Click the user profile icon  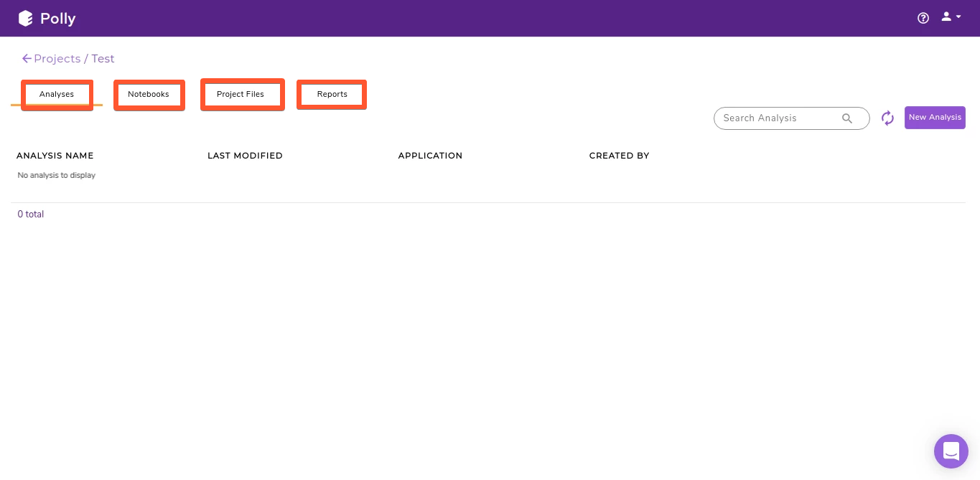tap(945, 17)
